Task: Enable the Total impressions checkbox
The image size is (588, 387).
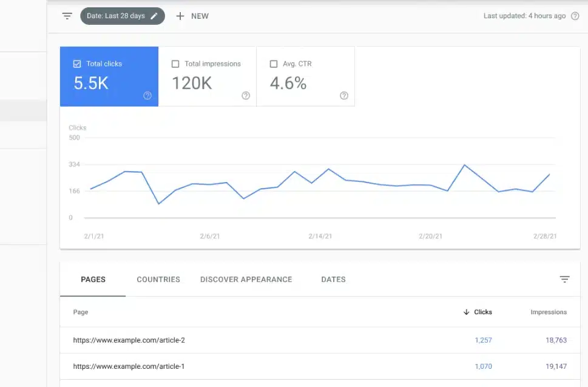Action: 175,63
